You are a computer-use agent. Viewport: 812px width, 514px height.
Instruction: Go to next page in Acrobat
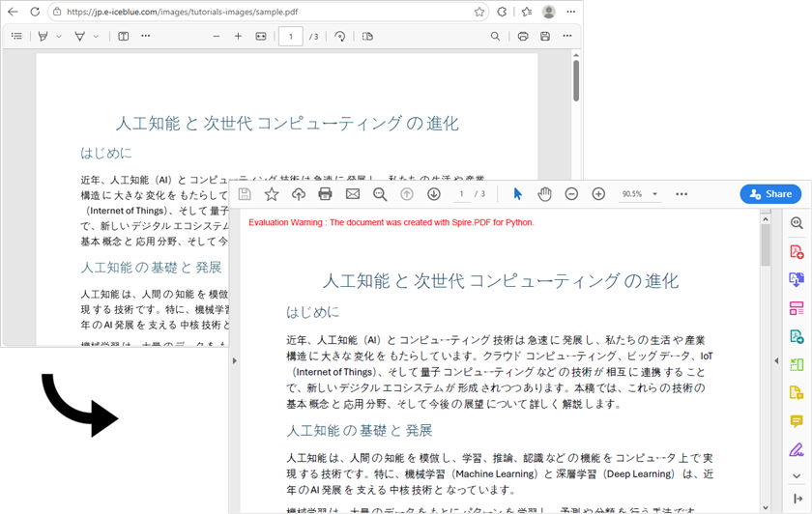pos(434,194)
